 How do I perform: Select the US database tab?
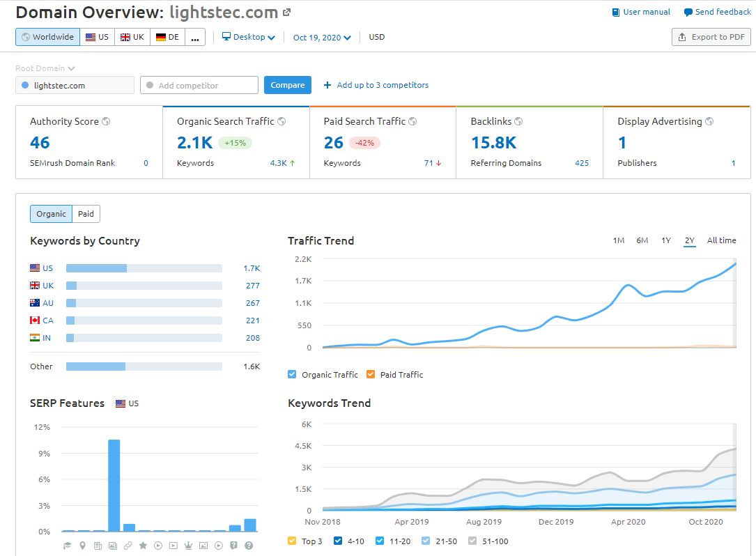(98, 37)
